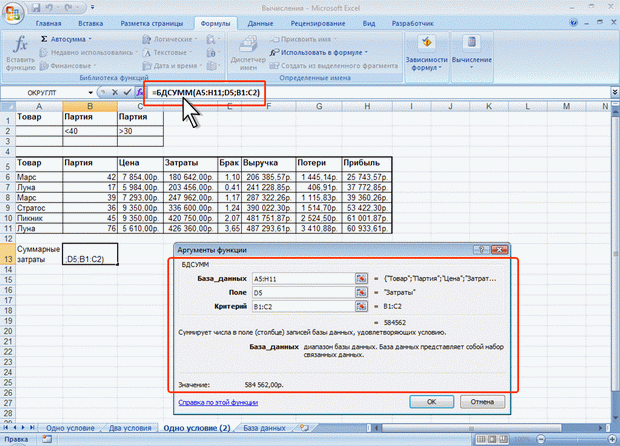Screen dimensions: 620x446
Task: Open the Вставка ribbon tab
Action: (91, 23)
